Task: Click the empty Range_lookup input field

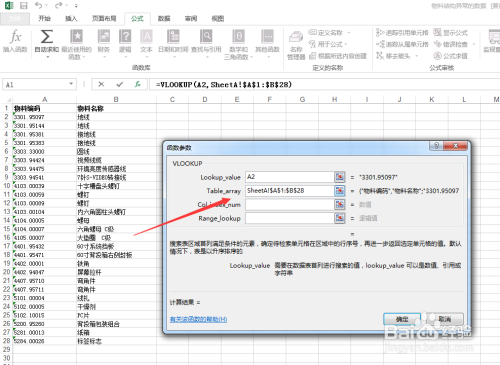Action: tap(290, 218)
